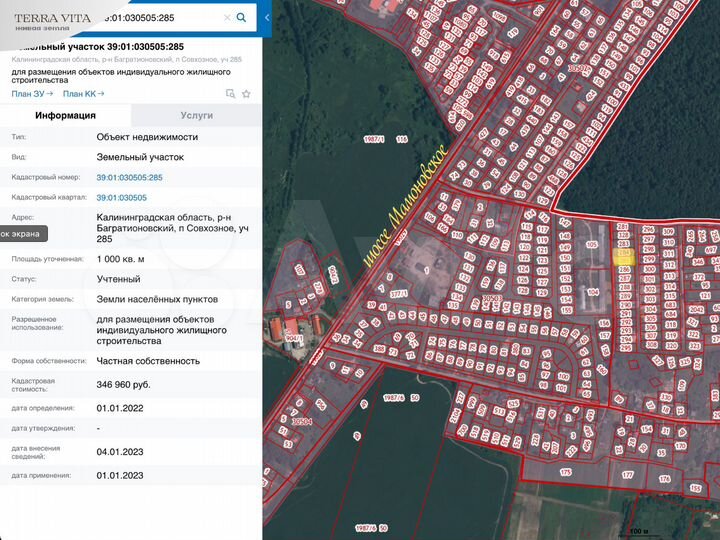Collapse the side panel with the arrow
This screenshot has height=540, width=720.
[266, 18]
